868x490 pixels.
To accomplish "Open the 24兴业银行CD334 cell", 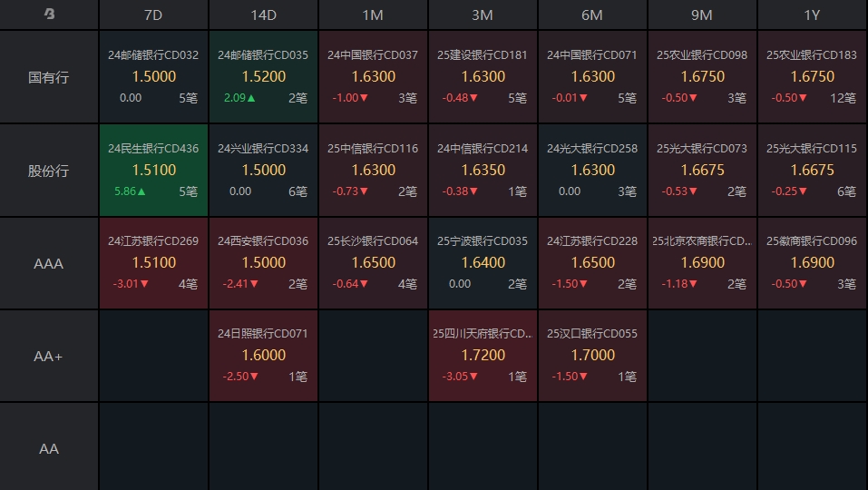I will [x=264, y=170].
